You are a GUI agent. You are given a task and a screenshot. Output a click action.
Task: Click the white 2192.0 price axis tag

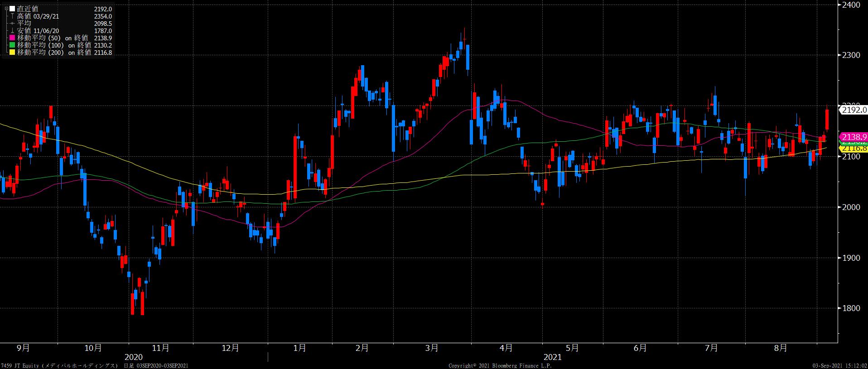tap(854, 110)
